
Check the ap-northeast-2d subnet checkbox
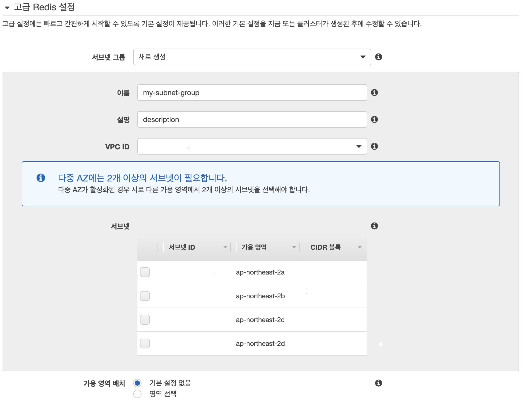coord(145,344)
